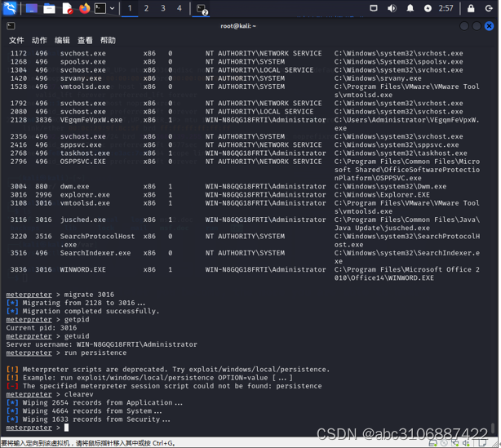The height and width of the screenshot is (448, 501).
Task: Switch to workspace 2
Action: pyautogui.click(x=146, y=8)
